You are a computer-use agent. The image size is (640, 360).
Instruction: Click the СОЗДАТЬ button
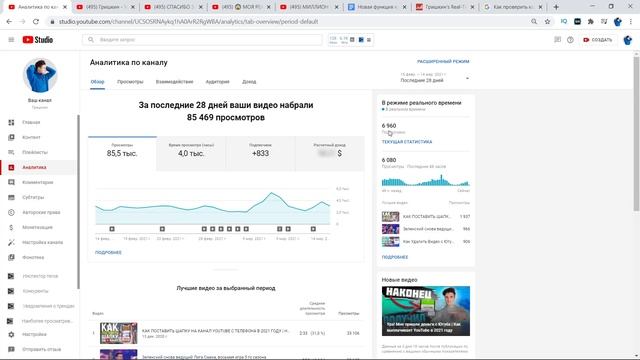(x=598, y=40)
